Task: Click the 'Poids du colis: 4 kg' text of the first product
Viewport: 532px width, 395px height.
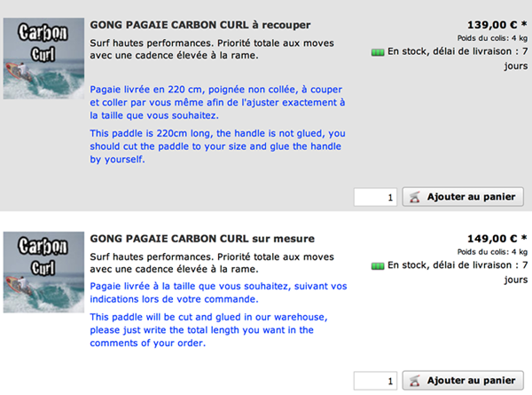Action: point(492,38)
